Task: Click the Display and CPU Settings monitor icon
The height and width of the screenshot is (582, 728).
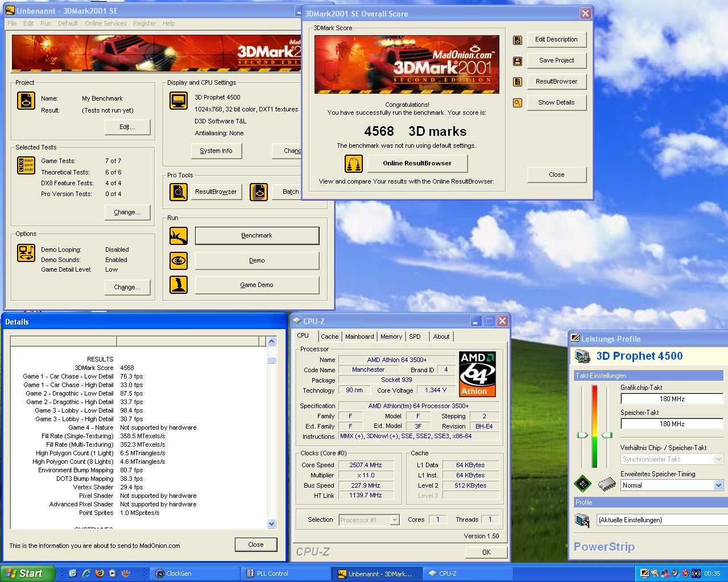Action: coord(179,101)
